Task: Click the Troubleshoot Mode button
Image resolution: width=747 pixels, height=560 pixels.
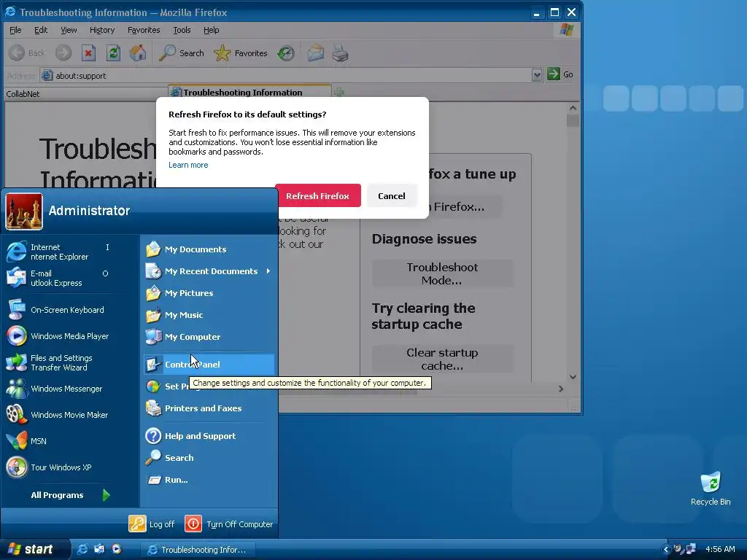Action: [x=443, y=273]
